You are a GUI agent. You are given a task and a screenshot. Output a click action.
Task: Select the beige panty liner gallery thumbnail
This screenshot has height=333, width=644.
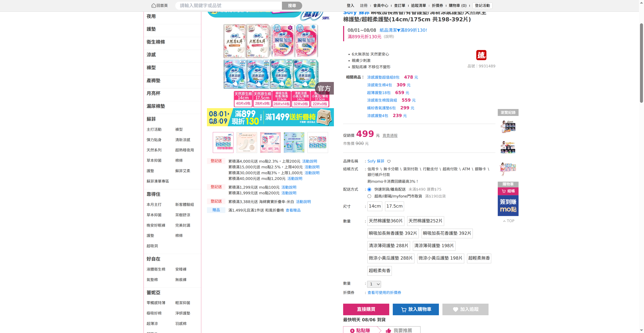click(x=247, y=143)
